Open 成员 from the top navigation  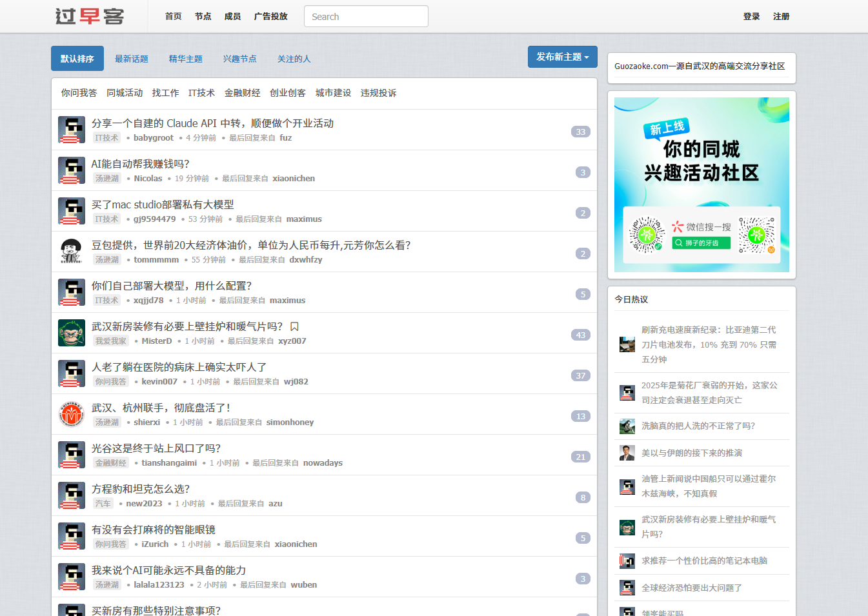pyautogui.click(x=232, y=16)
